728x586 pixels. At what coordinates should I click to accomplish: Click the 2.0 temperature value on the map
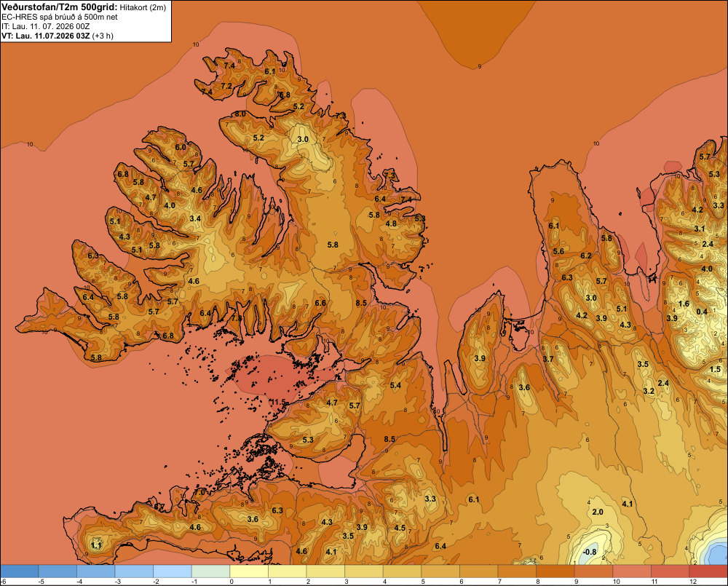[x=598, y=512]
